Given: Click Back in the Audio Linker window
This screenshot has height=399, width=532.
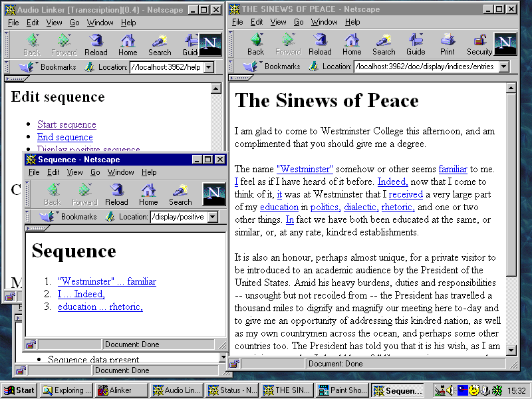Looking at the screenshot, I should coord(32,45).
